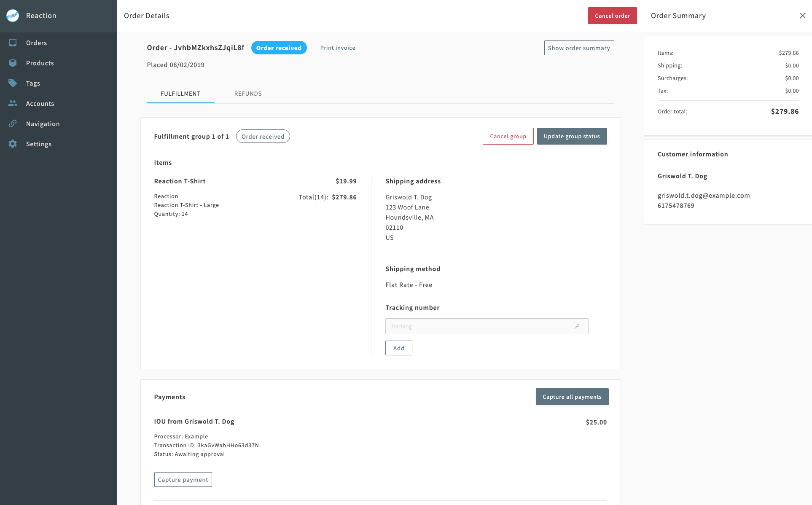Click the Settings gear icon
812x505 pixels.
tap(13, 144)
